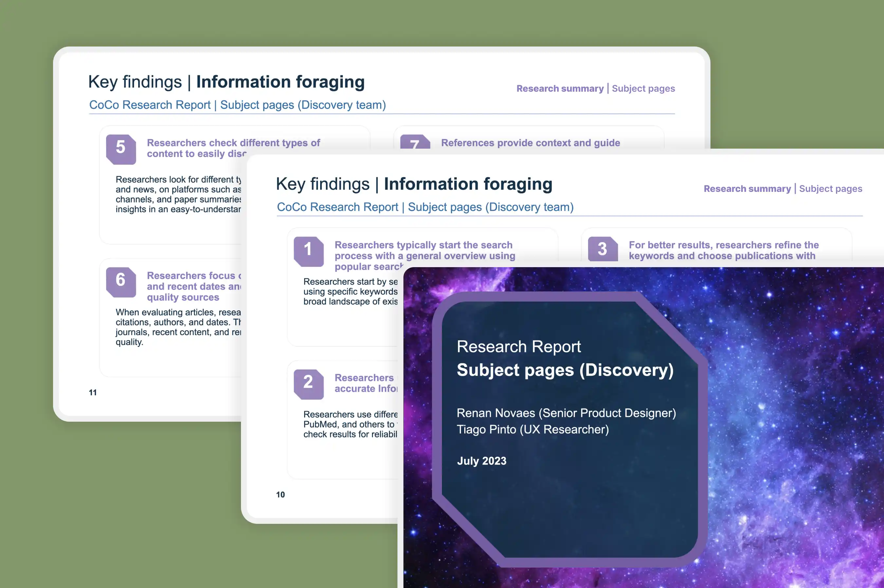The width and height of the screenshot is (884, 588).
Task: Click the number 6 badge on slide 11
Action: click(121, 282)
